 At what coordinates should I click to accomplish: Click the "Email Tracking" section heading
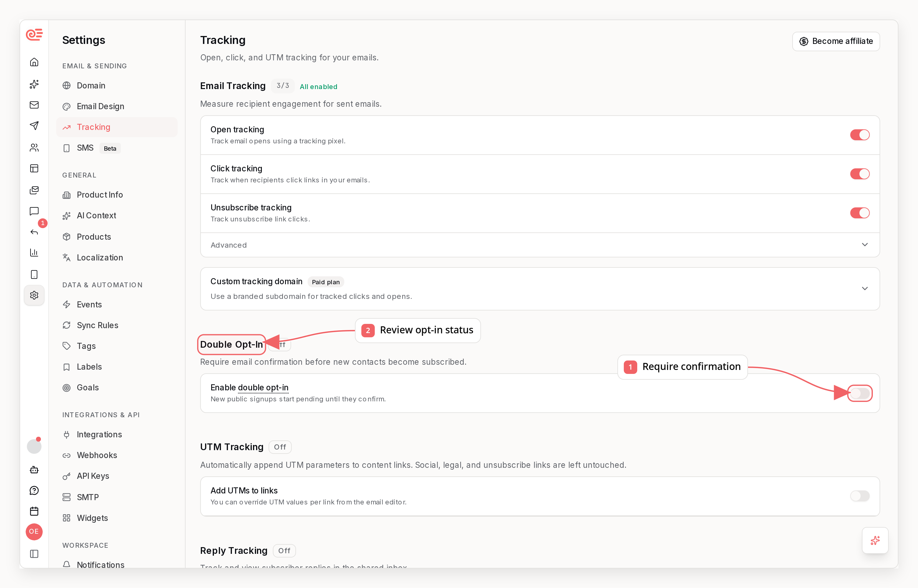pyautogui.click(x=233, y=86)
